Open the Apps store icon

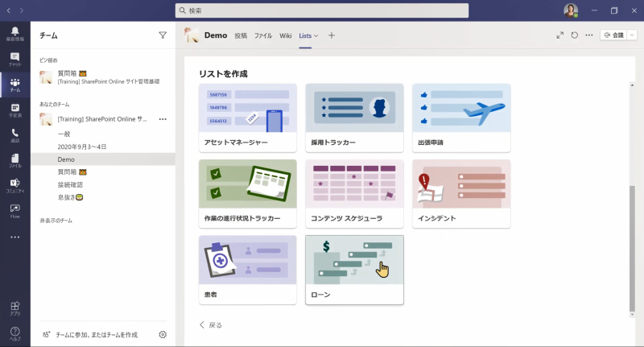point(14,308)
